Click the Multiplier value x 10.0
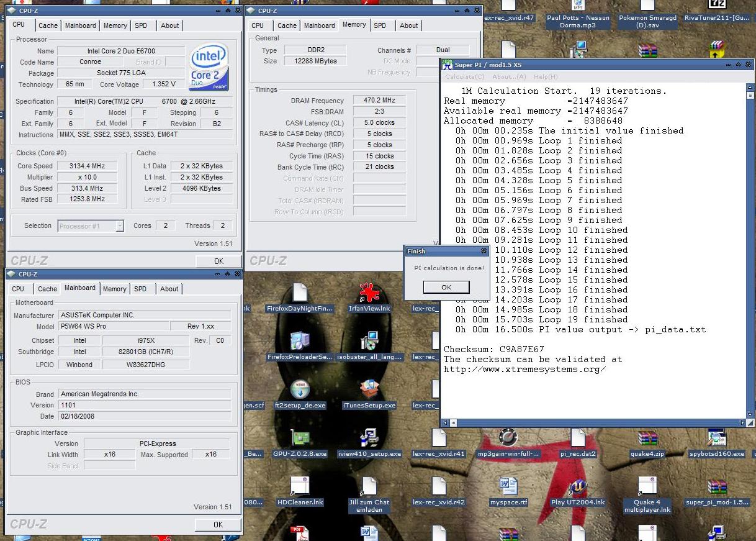This screenshot has height=541, width=756. coord(87,177)
